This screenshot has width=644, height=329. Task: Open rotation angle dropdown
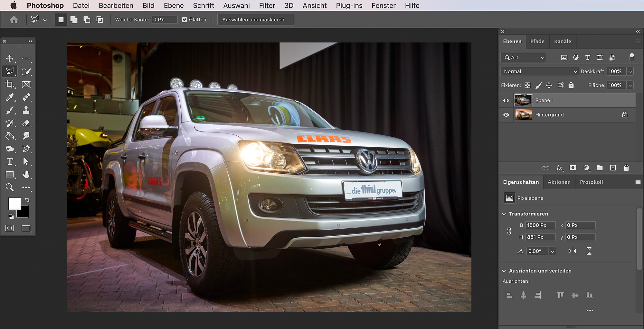click(x=553, y=251)
